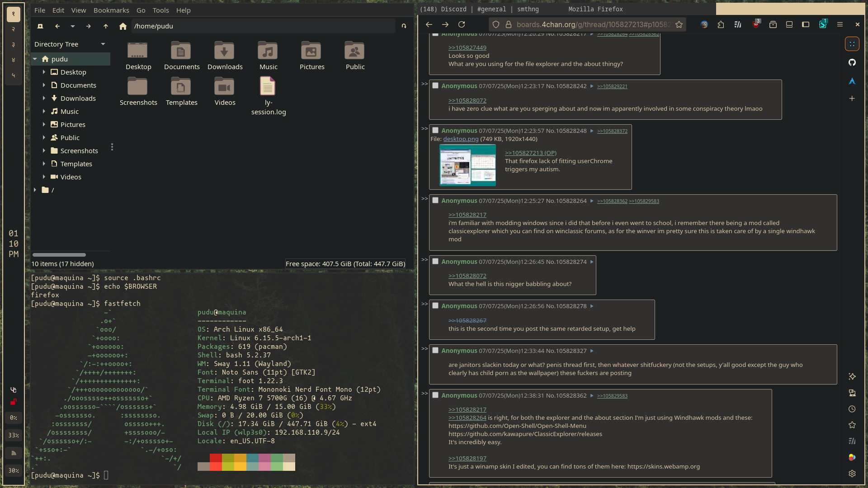The height and width of the screenshot is (488, 868).
Task: Open the Tools menu
Action: 160,10
